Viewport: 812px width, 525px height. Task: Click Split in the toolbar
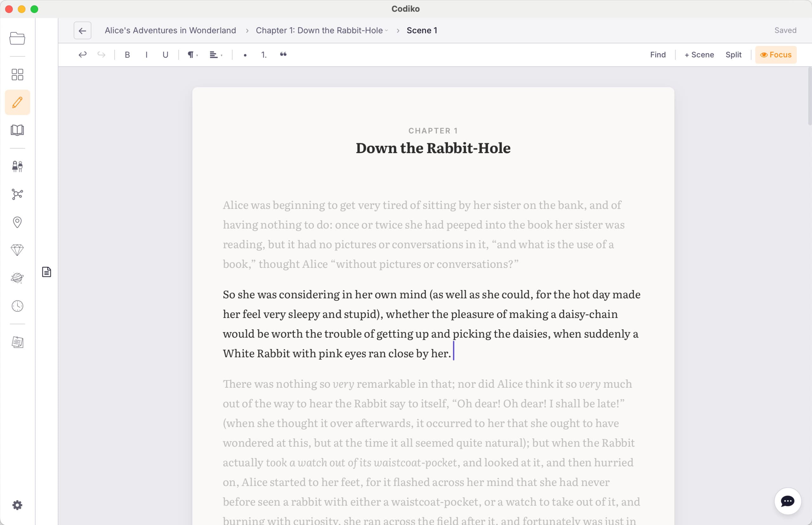pyautogui.click(x=733, y=55)
